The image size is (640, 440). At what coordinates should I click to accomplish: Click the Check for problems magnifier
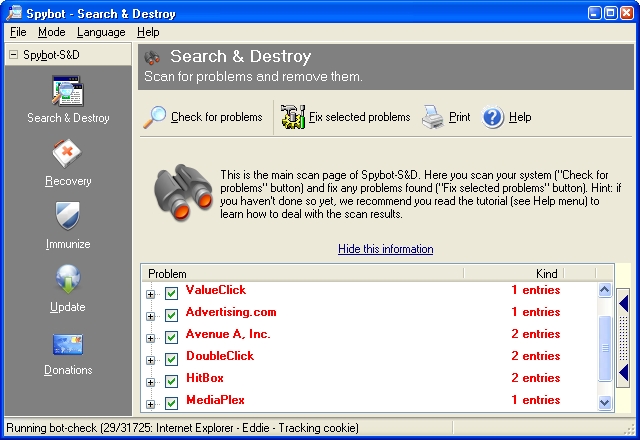(x=155, y=117)
